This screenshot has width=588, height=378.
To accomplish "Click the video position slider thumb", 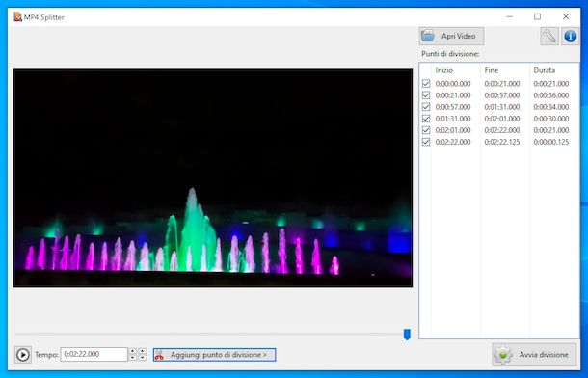I will coord(407,334).
